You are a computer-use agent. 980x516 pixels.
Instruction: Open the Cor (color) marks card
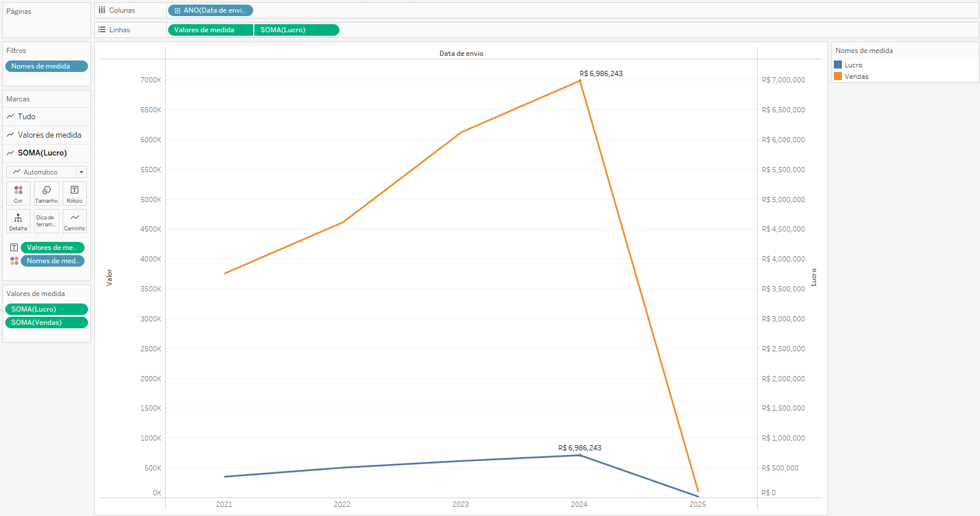coord(18,193)
